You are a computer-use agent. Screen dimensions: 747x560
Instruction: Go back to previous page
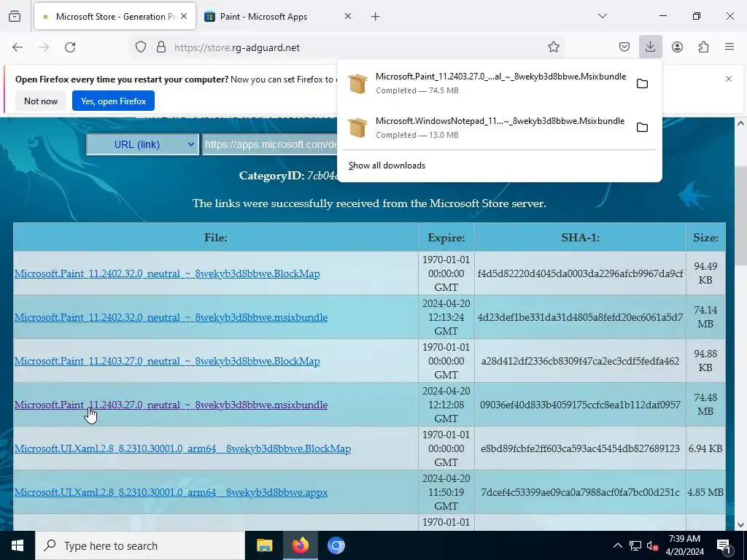tap(18, 47)
